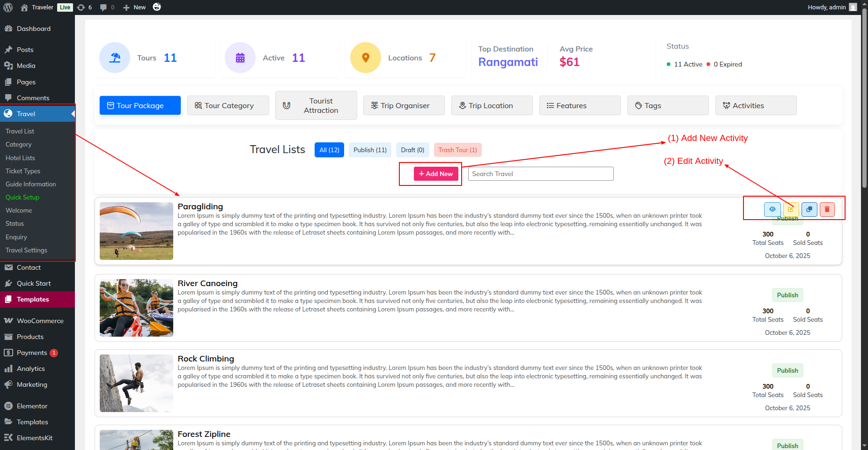Click the Locations map pin icon

point(366,58)
